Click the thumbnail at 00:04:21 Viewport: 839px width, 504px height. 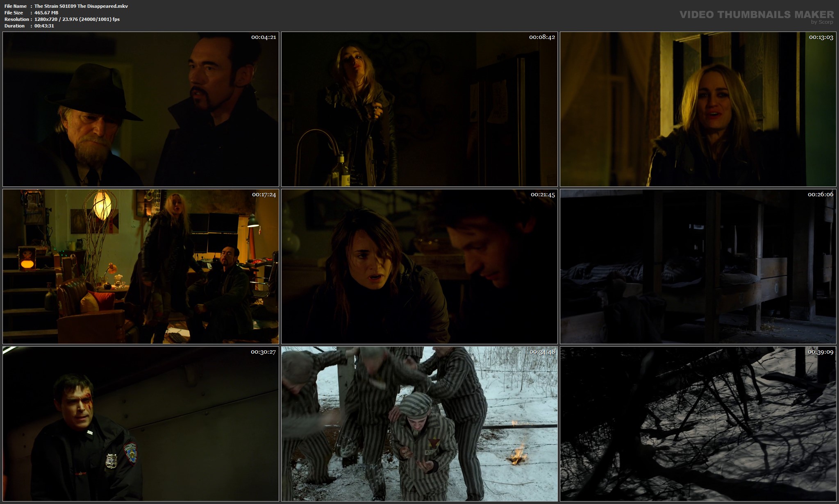tap(141, 109)
